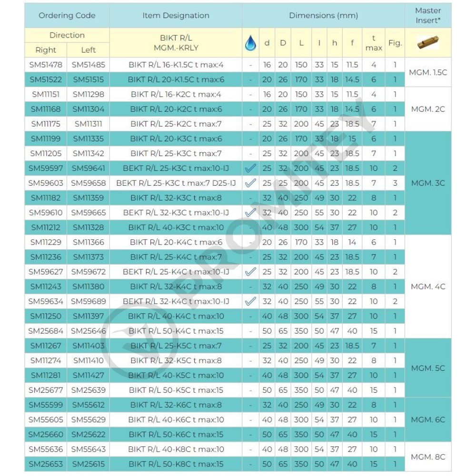Click the Direction subheader
The width and height of the screenshot is (476, 476).
coord(67,35)
